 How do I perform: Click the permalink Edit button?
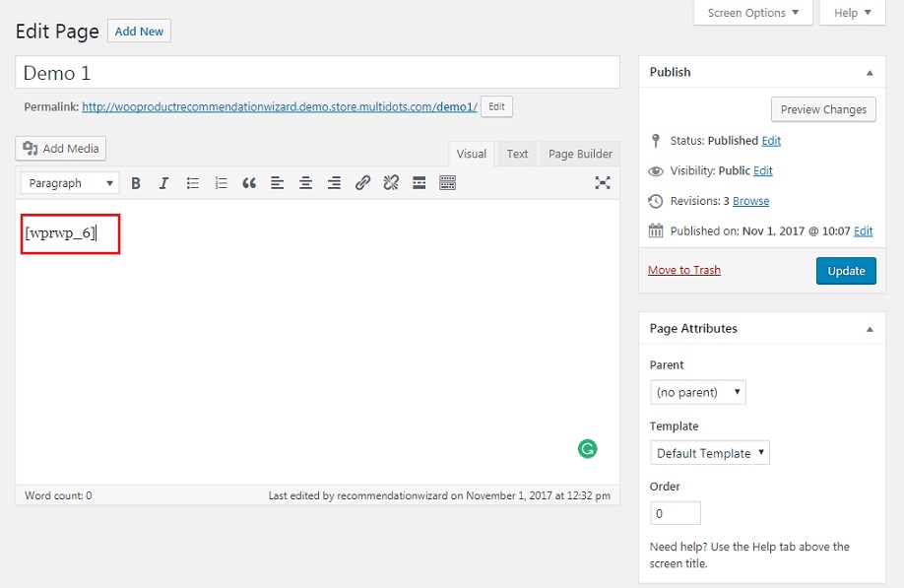coord(496,106)
